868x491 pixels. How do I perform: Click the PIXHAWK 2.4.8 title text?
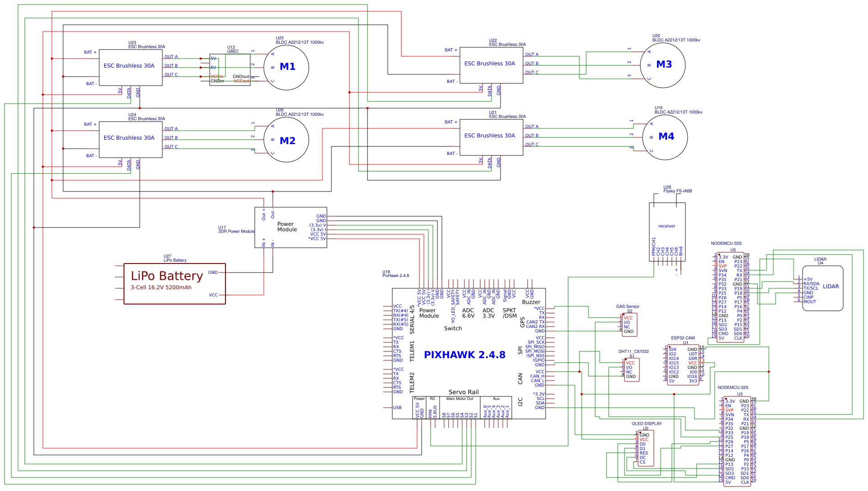click(464, 355)
